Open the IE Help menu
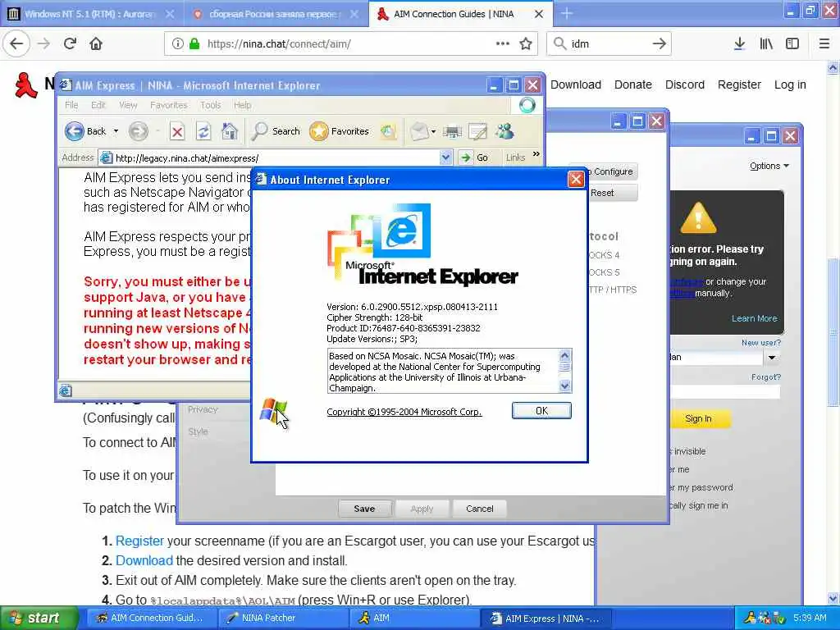Viewport: 840px width, 630px height. 242,105
